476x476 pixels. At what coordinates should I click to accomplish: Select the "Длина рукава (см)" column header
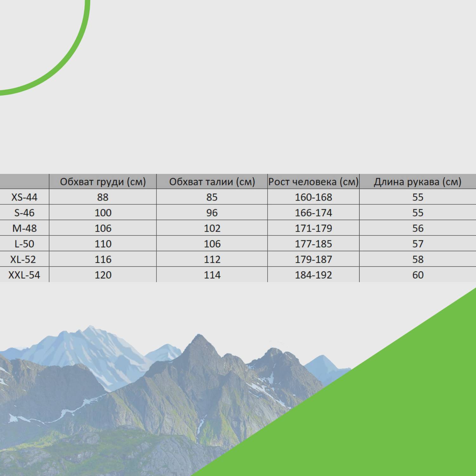point(417,182)
